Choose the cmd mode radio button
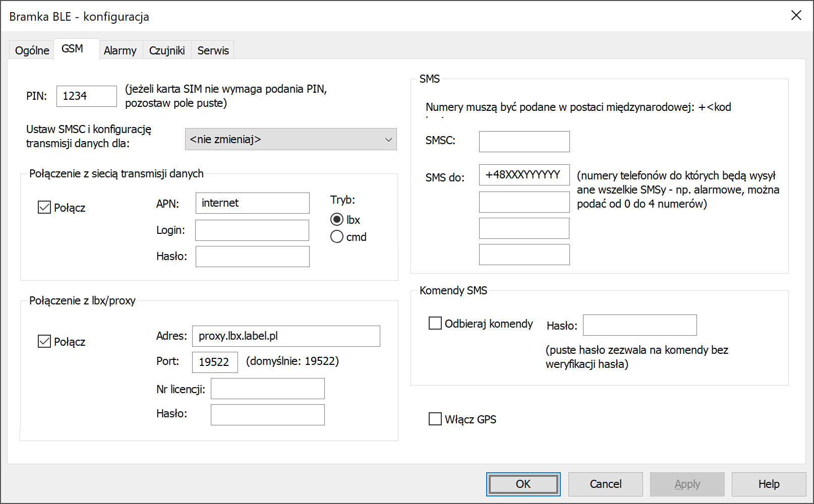This screenshot has height=504, width=814. 337,236
